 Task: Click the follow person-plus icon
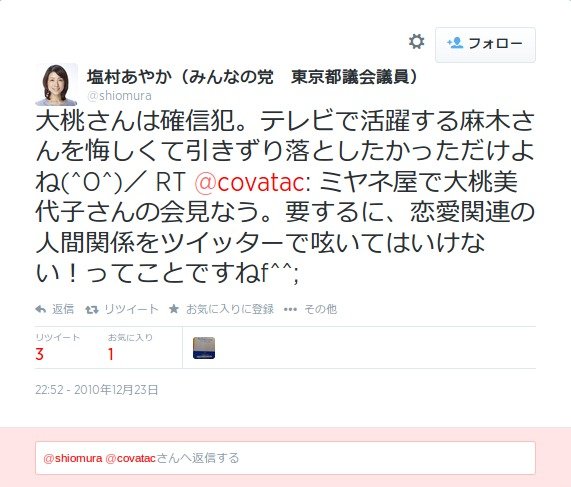455,43
